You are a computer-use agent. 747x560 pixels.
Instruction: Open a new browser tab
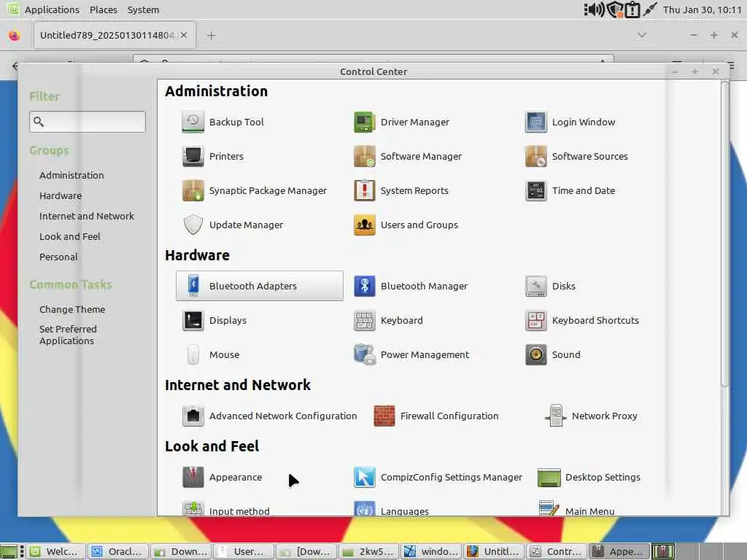[211, 35]
